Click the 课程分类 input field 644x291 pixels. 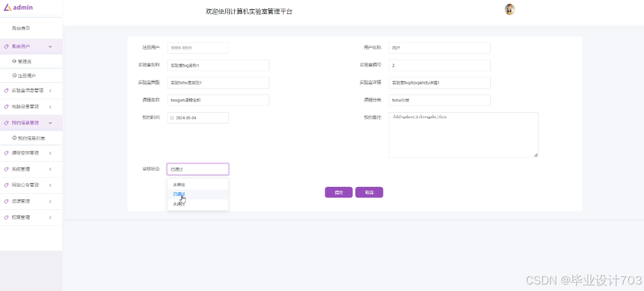point(440,100)
